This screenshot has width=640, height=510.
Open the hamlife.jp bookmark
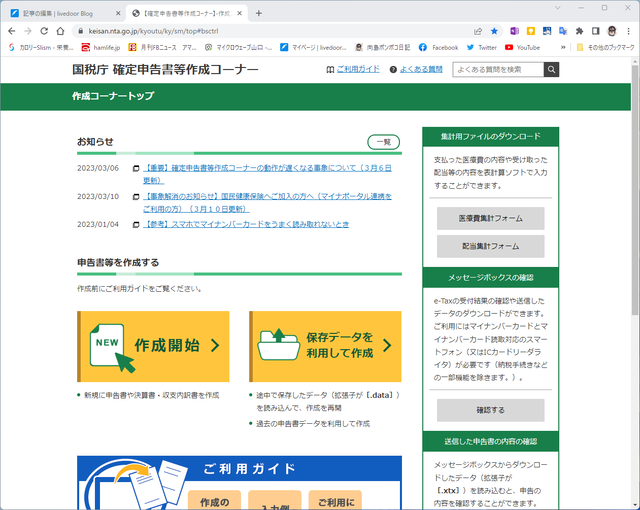pyautogui.click(x=101, y=48)
